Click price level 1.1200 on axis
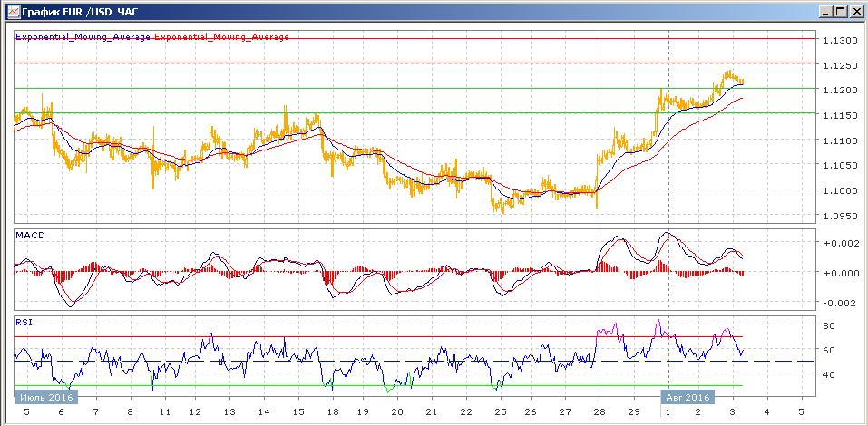868x426 pixels. pyautogui.click(x=839, y=90)
